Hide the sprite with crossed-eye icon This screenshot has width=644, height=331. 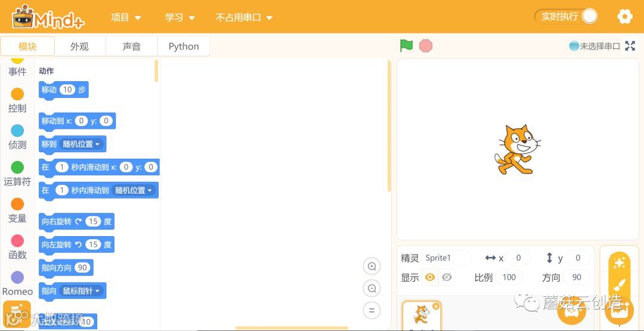tap(447, 277)
